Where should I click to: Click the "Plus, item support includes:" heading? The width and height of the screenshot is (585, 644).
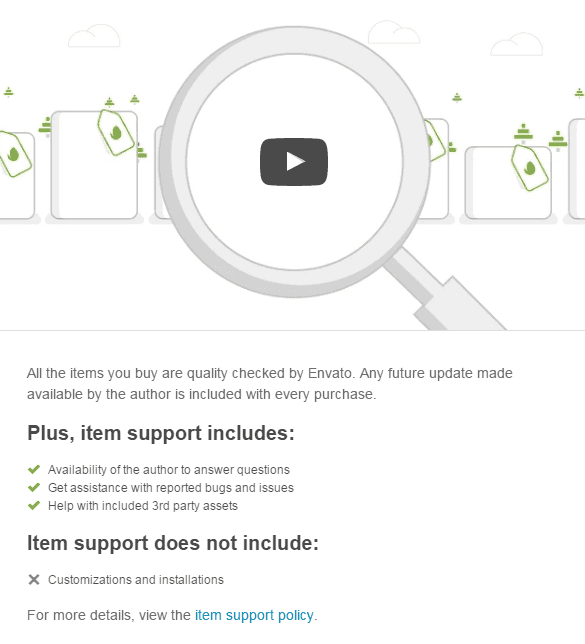[161, 433]
